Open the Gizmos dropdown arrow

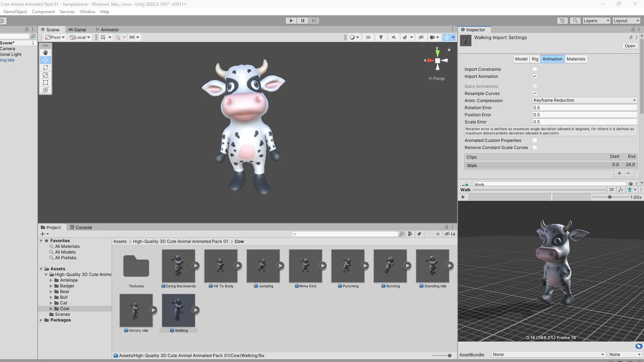click(453, 37)
